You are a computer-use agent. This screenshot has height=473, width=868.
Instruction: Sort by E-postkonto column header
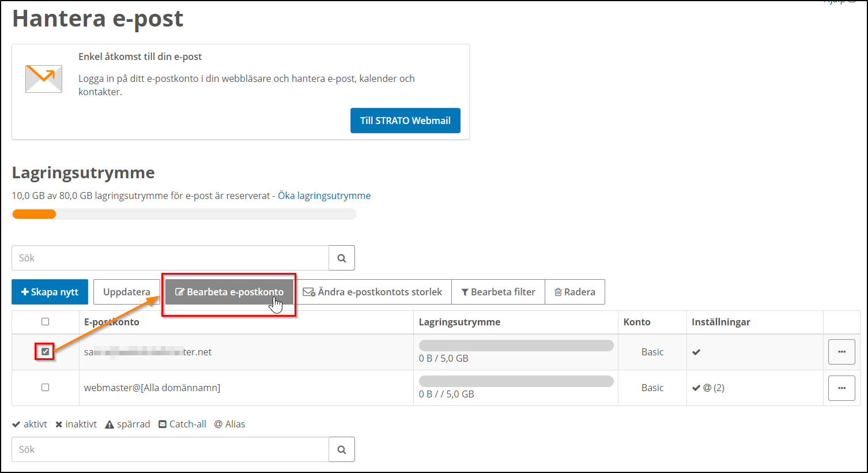tap(112, 322)
